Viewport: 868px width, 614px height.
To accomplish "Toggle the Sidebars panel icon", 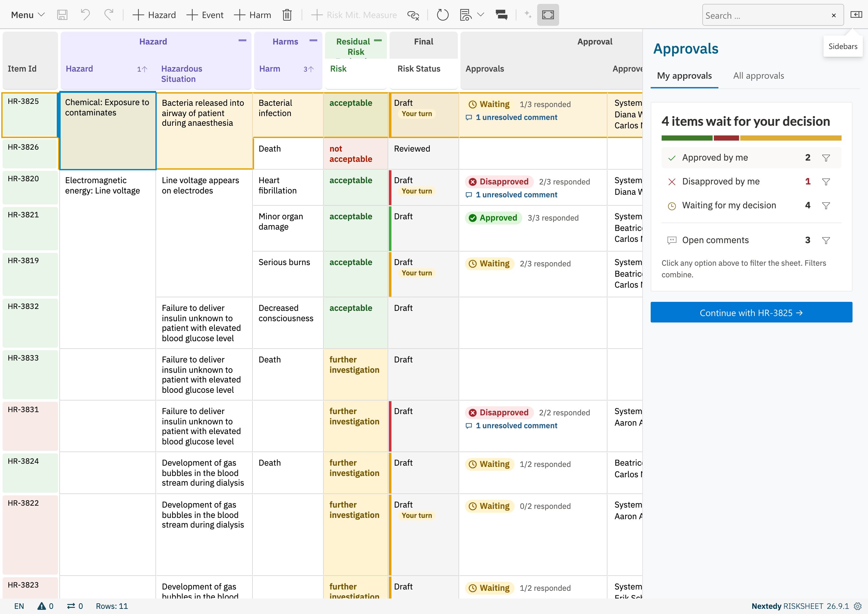I will pyautogui.click(x=856, y=15).
